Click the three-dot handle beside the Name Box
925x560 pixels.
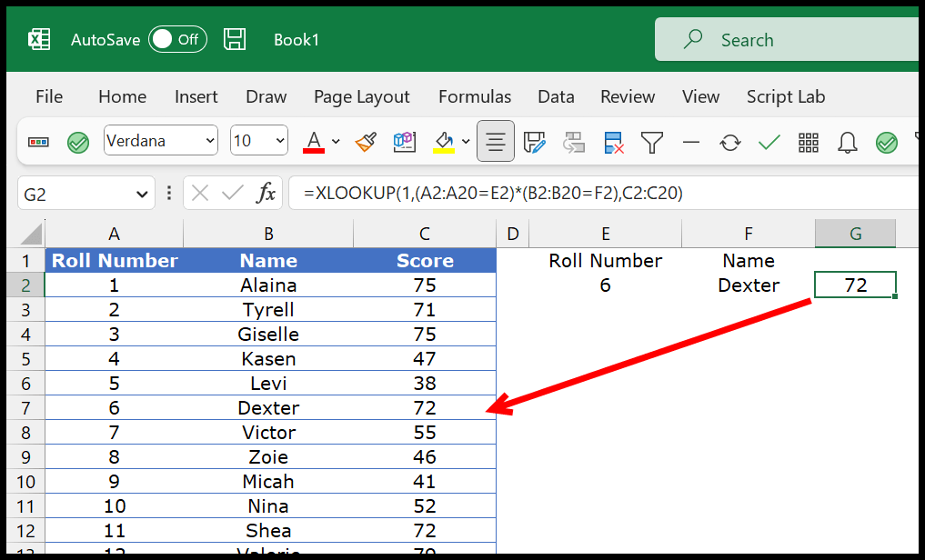[x=169, y=194]
